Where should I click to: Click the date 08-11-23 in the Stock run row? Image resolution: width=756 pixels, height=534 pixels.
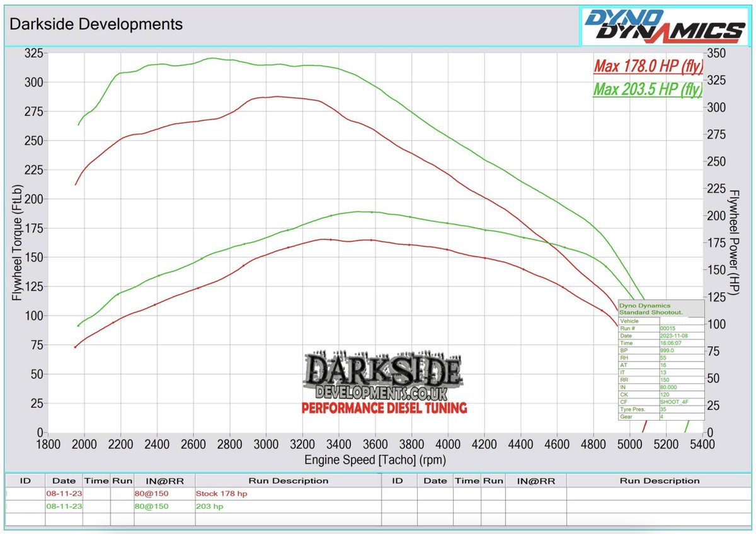[64, 493]
